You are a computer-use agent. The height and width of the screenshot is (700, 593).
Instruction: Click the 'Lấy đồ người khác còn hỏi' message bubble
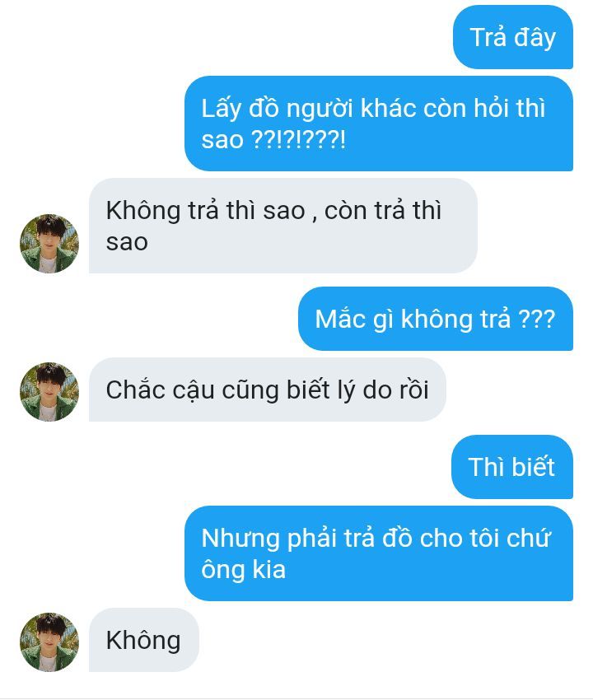379,124
